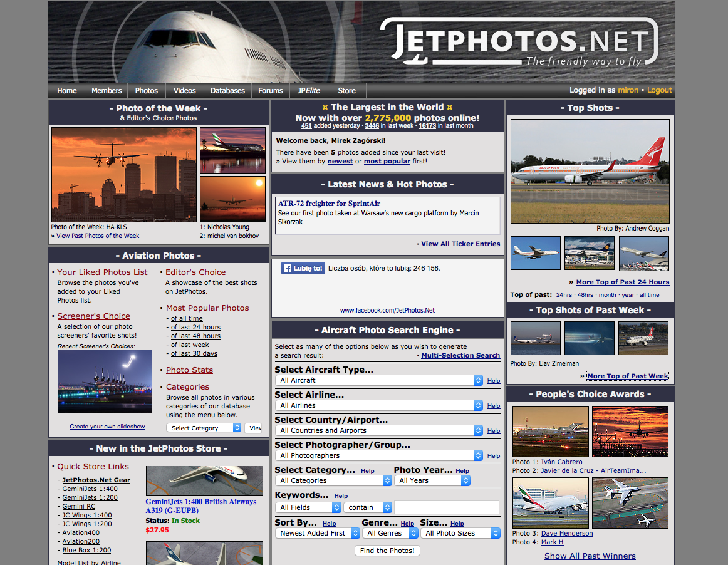View top of past month link
Image resolution: width=728 pixels, height=565 pixels.
pyautogui.click(x=607, y=295)
